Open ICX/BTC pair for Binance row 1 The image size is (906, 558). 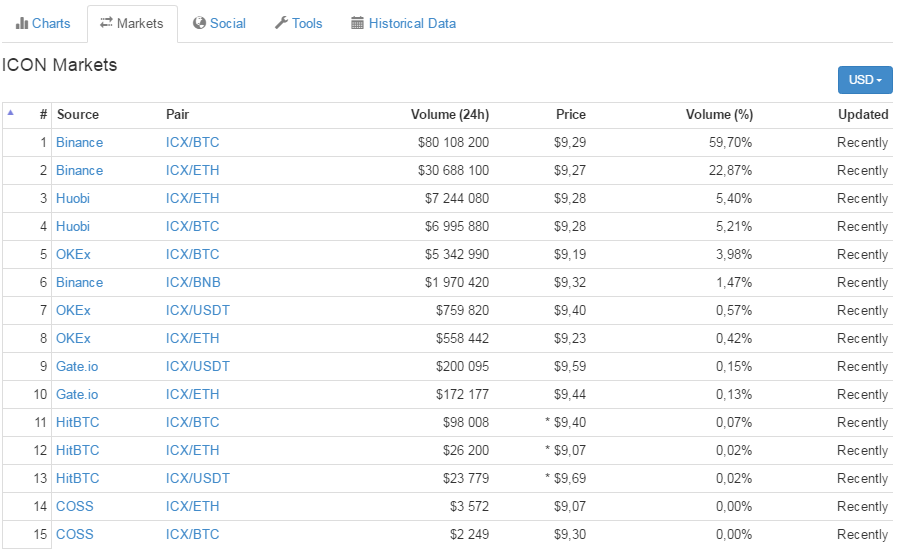(x=192, y=142)
